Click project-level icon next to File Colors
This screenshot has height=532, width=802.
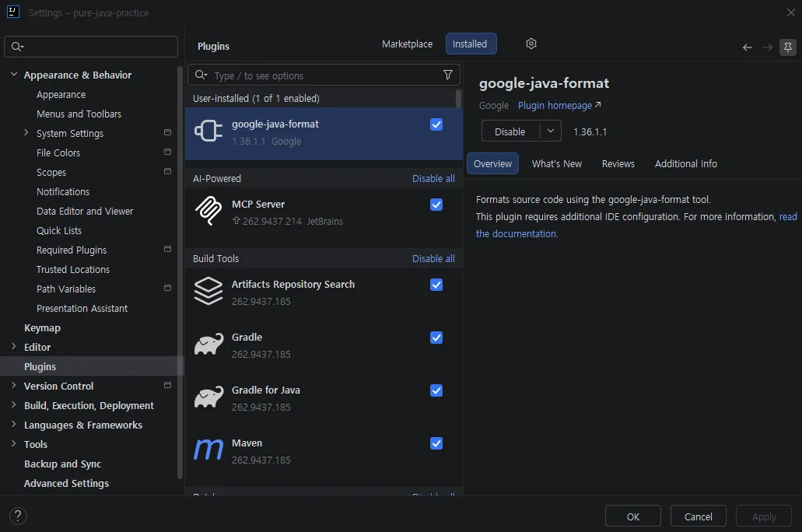tap(167, 152)
